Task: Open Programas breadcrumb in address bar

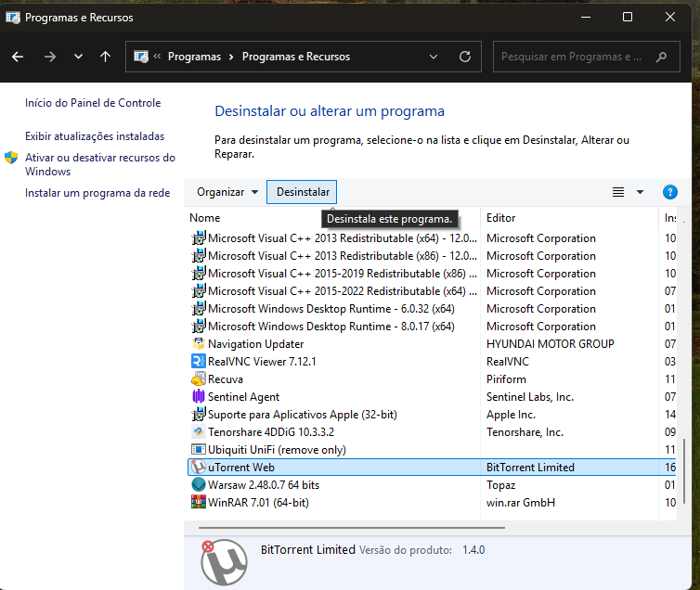Action: (x=194, y=57)
